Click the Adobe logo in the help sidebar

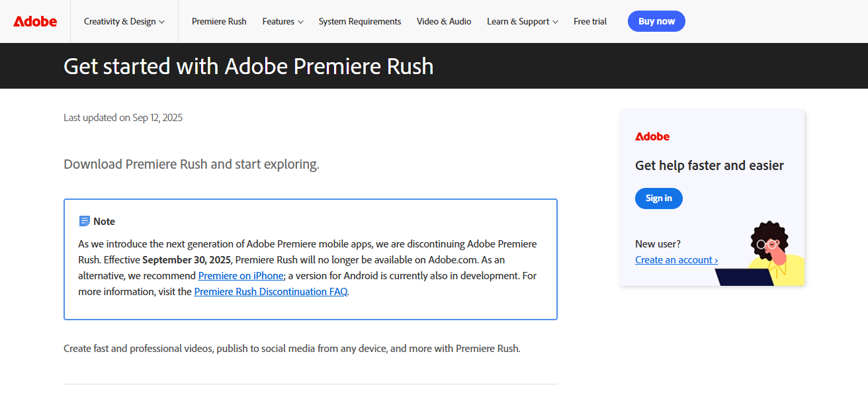click(652, 136)
